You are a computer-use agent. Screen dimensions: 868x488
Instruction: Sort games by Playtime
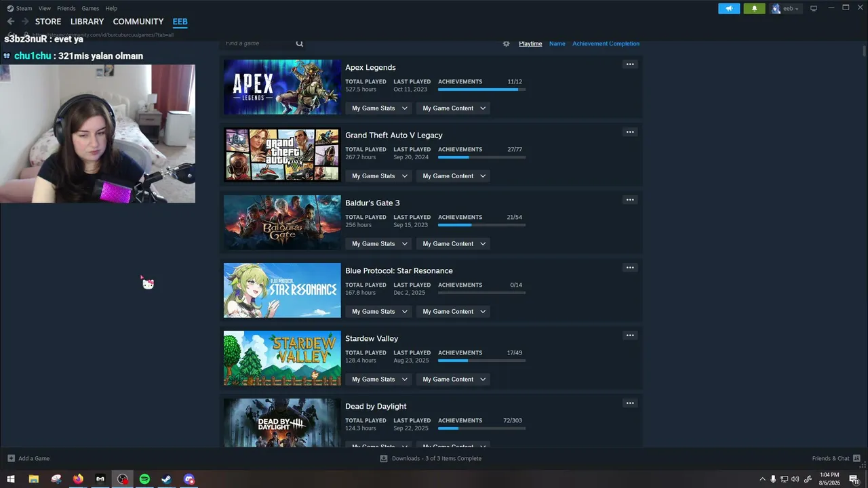pyautogui.click(x=530, y=43)
